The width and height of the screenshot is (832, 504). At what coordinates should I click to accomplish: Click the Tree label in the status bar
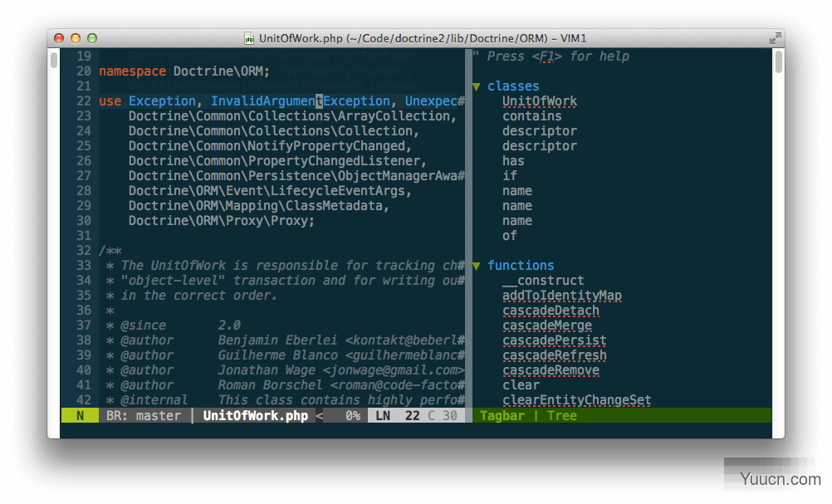[562, 415]
